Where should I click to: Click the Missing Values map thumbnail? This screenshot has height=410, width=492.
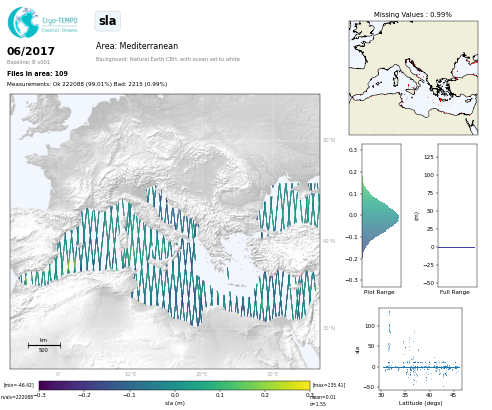click(413, 78)
